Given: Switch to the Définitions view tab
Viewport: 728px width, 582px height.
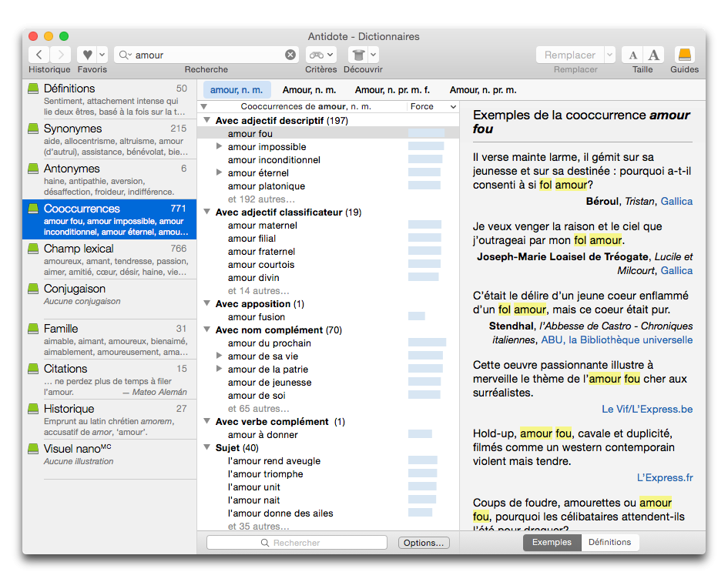Looking at the screenshot, I should tap(609, 542).
